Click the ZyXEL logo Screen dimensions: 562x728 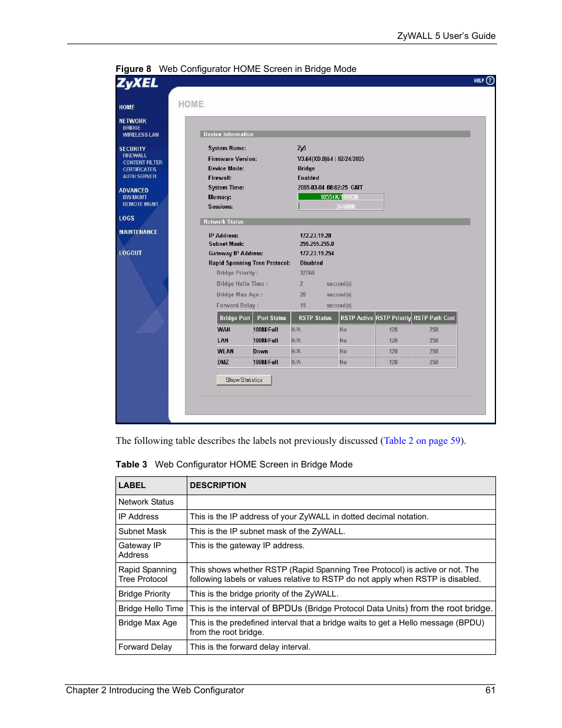click(x=137, y=83)
